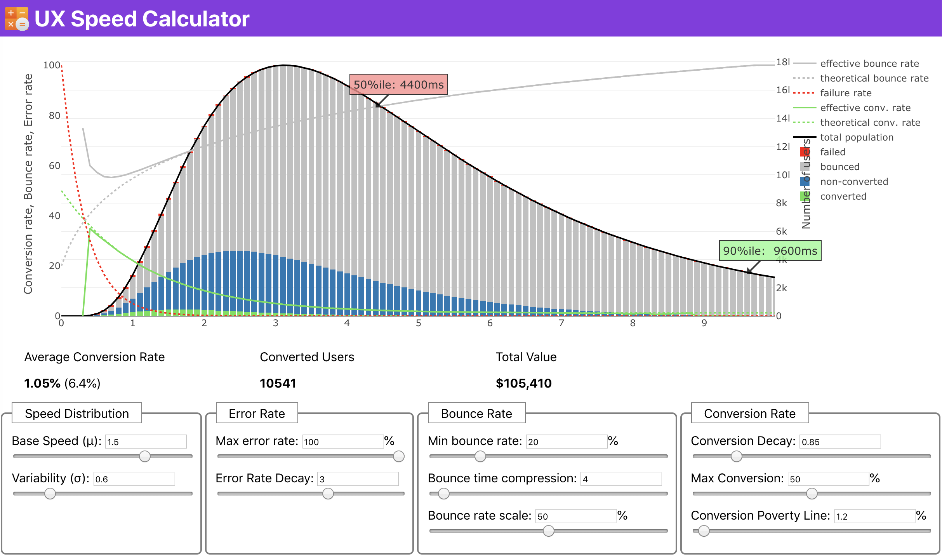Click the '50%ile: 4400ms' annotation label
The height and width of the screenshot is (560, 942).
(x=399, y=84)
